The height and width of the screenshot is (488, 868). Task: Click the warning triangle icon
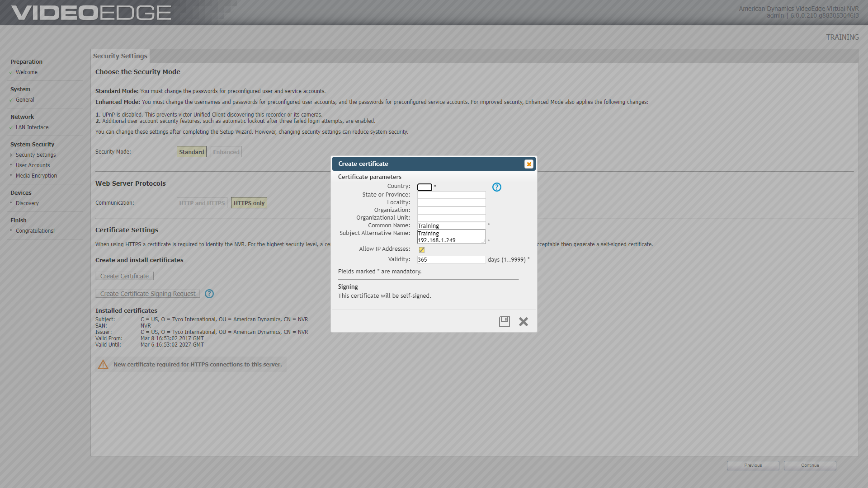point(103,365)
